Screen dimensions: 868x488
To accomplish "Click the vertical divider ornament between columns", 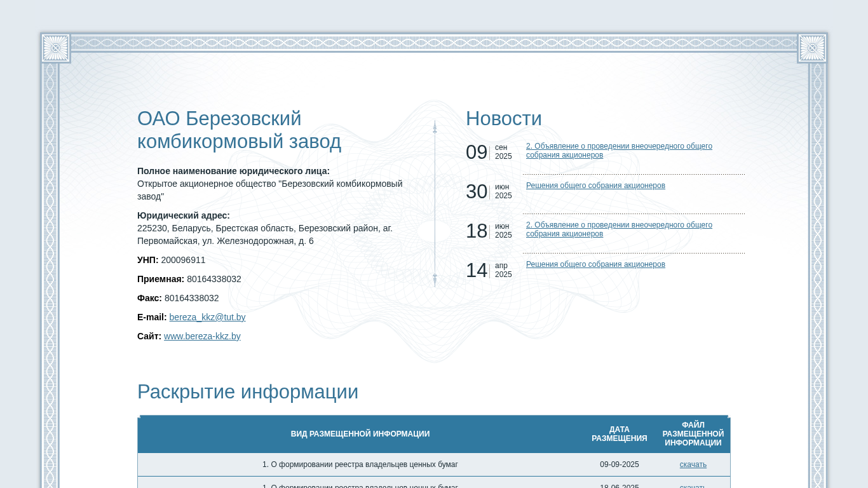I will [435, 203].
